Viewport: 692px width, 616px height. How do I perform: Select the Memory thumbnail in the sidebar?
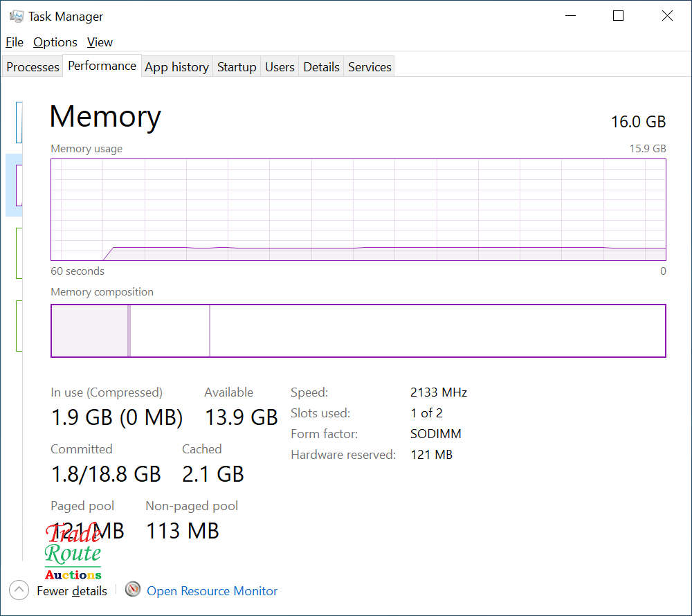point(19,185)
